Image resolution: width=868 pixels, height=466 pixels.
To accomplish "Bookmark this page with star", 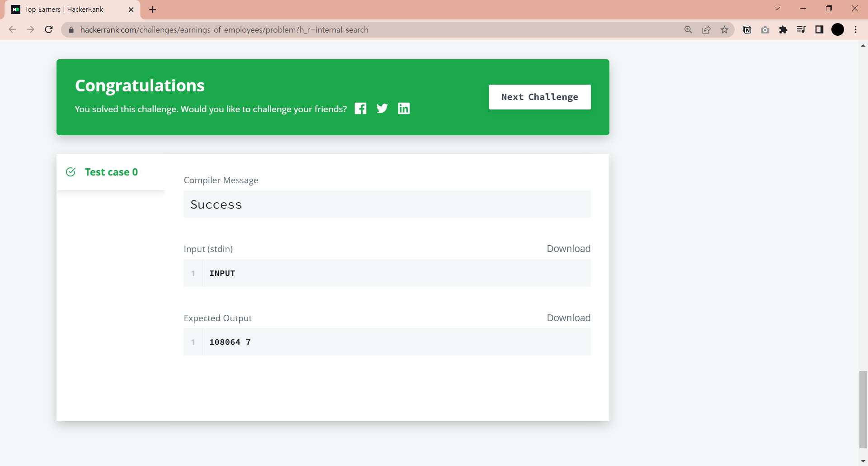I will pyautogui.click(x=725, y=30).
